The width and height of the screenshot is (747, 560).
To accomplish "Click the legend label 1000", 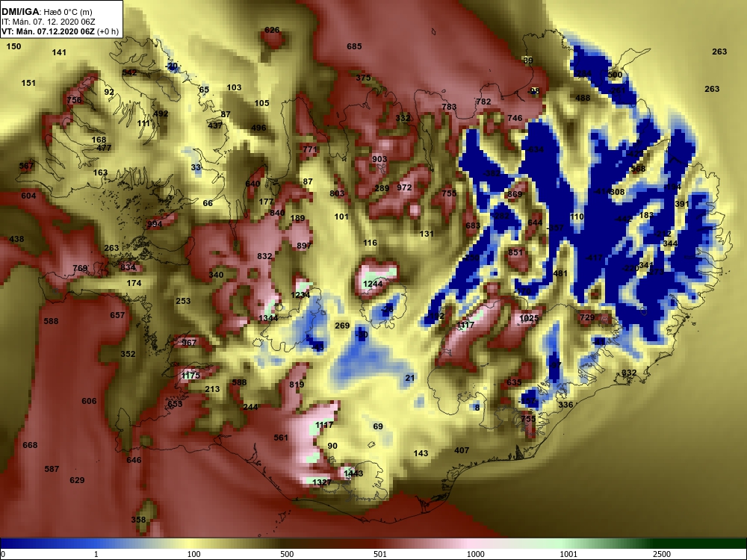I will click(475, 554).
